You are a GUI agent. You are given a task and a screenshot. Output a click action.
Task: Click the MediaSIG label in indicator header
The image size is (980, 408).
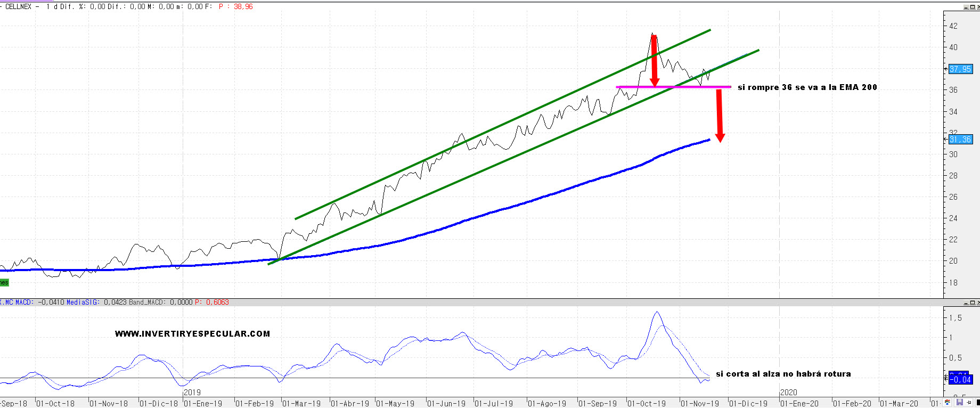(x=83, y=302)
